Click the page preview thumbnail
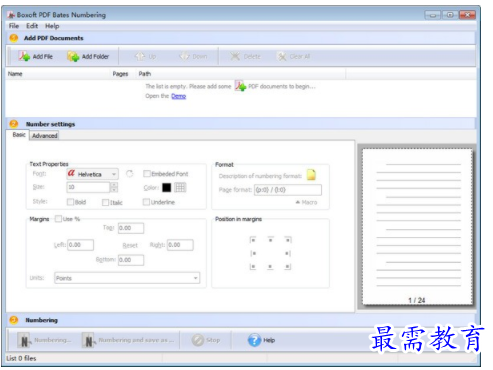Image resolution: width=493 pixels, height=370 pixels. (417, 227)
